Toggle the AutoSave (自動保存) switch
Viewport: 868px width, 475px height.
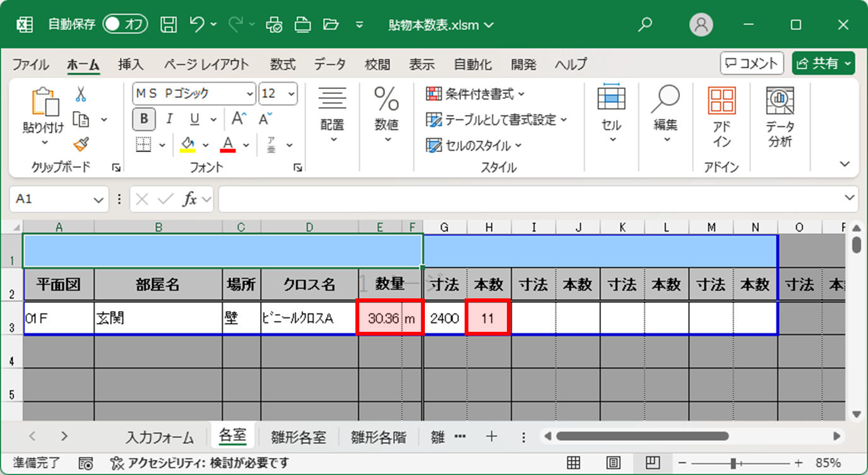tap(125, 25)
